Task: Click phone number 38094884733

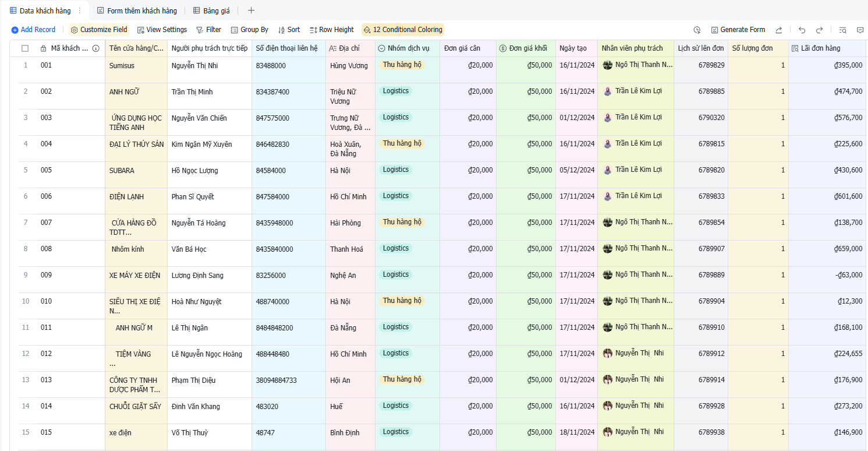Action: pos(289,385)
